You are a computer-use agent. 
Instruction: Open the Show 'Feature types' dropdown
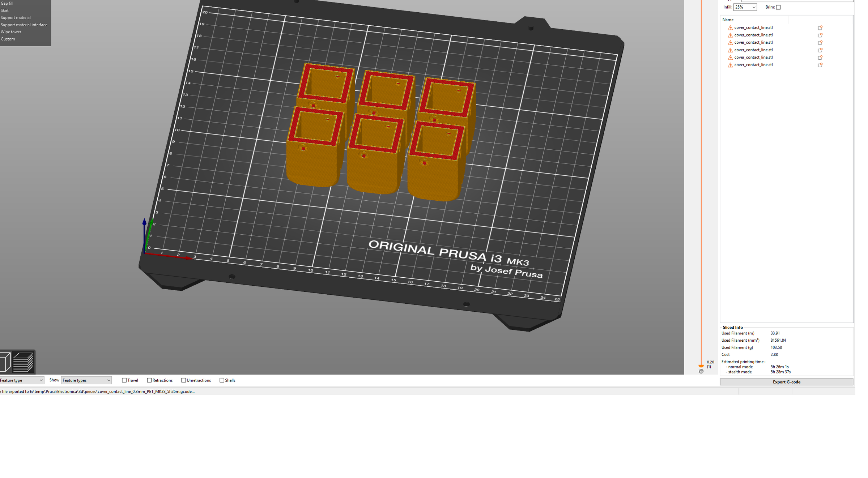[86, 380]
